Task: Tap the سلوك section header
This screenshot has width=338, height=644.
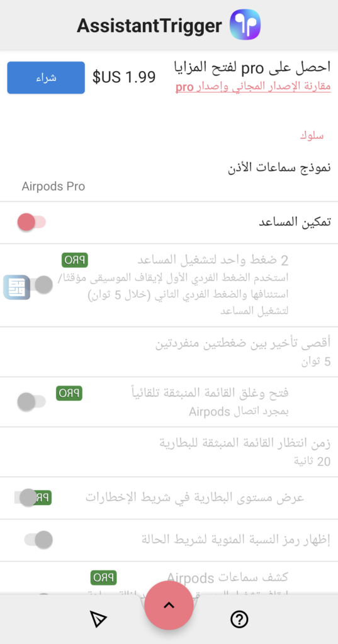Action: [312, 136]
